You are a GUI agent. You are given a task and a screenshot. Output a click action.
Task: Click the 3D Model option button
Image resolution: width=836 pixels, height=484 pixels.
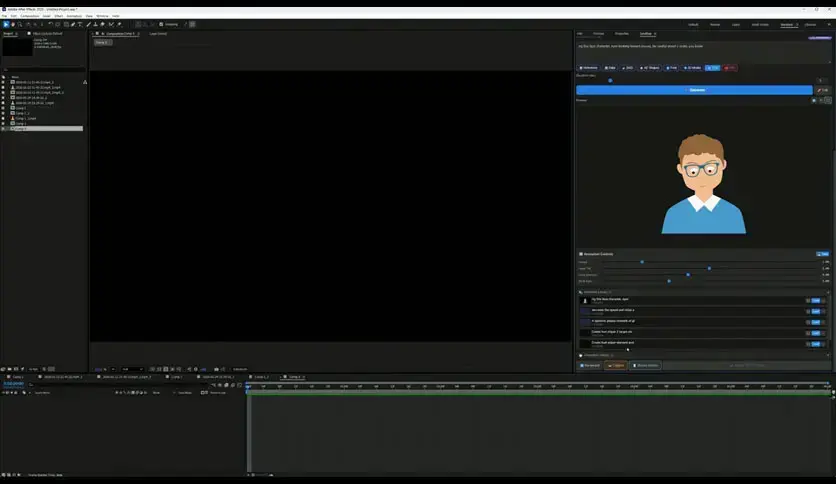pyautogui.click(x=692, y=68)
